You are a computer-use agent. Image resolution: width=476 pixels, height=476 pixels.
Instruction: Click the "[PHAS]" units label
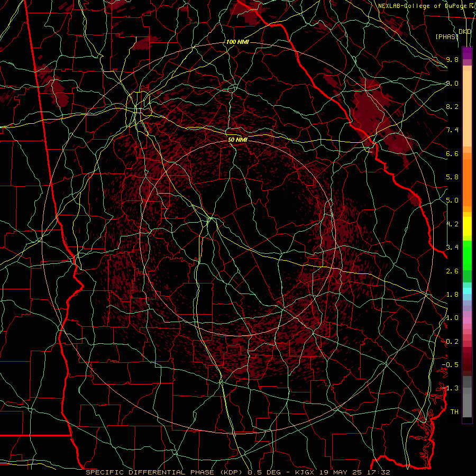click(447, 36)
